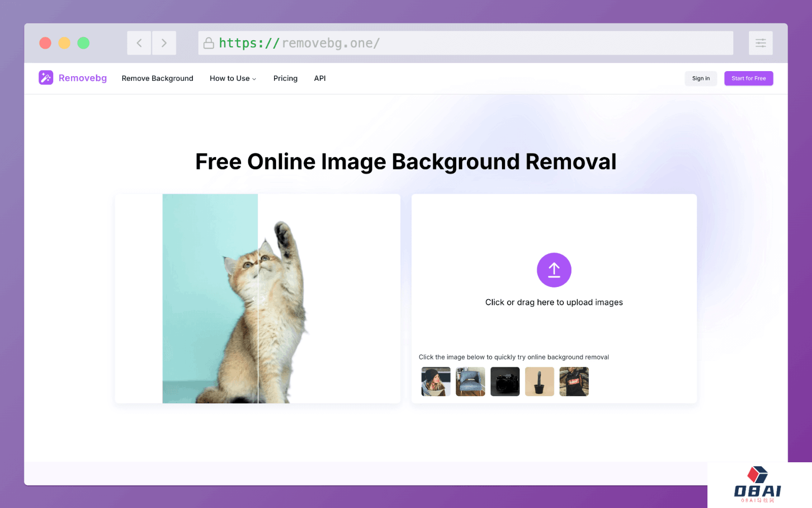Try the hoodie person sample image
The width and height of the screenshot is (812, 508).
pos(573,382)
